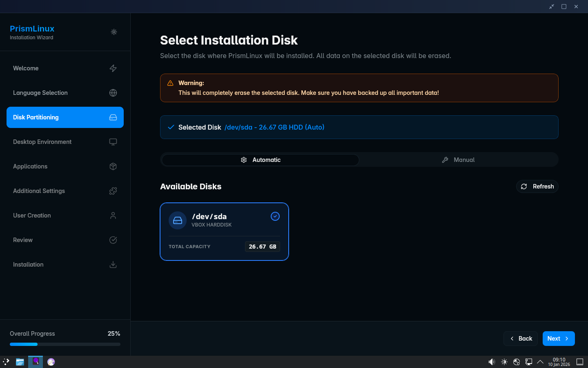
Task: Select the Automatic partitioning tab
Action: coord(261,160)
